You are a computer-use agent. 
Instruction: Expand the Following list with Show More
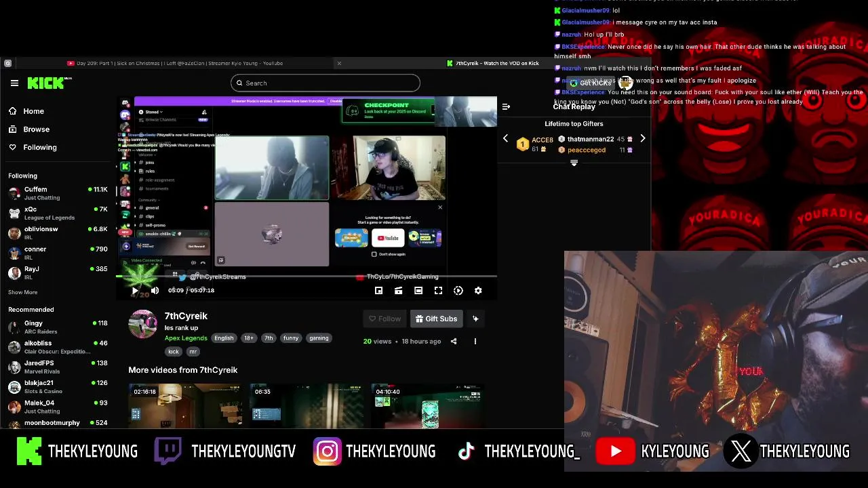(22, 292)
